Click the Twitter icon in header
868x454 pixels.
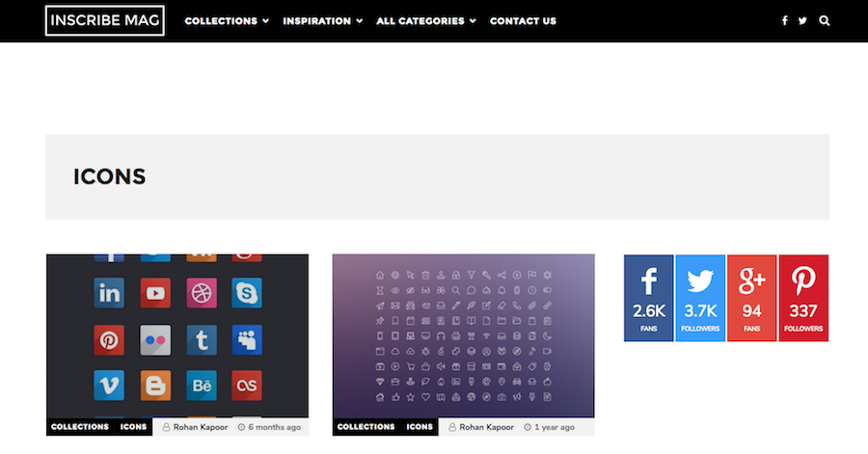802,20
